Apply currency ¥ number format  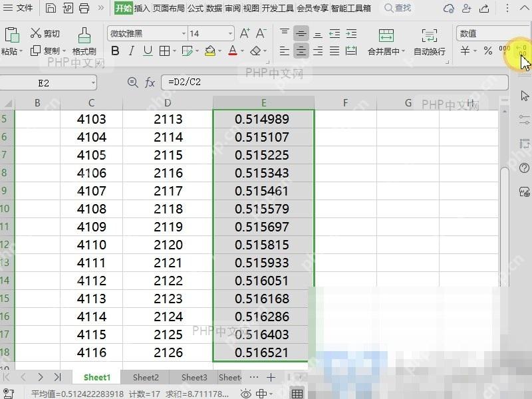(x=465, y=51)
